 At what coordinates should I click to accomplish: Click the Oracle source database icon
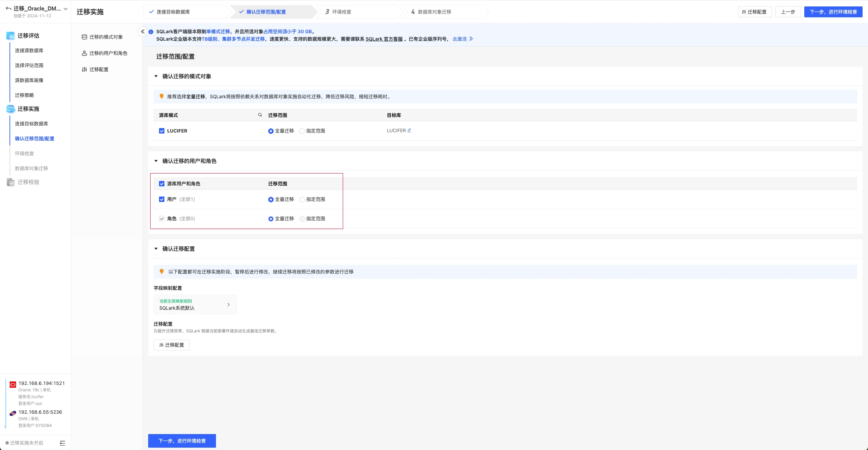[13, 384]
